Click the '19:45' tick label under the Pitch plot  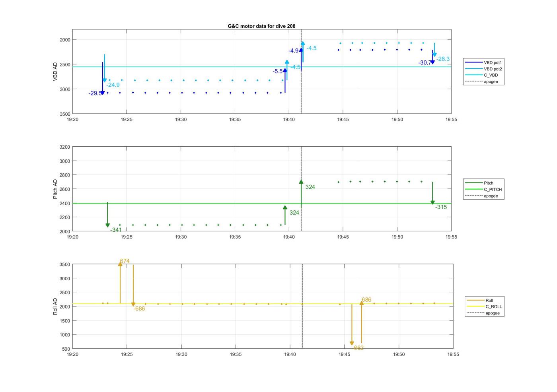343,237
